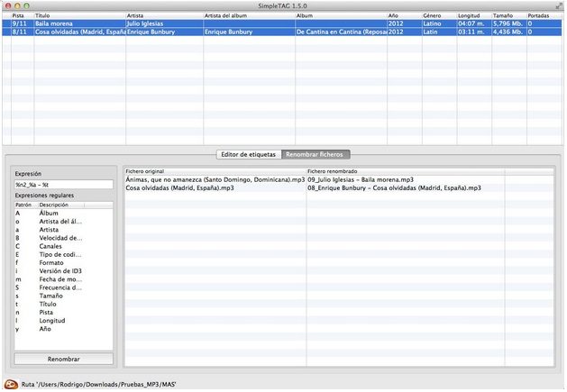
Task: Close the SimpleTAG window with red button
Action: [8, 5]
